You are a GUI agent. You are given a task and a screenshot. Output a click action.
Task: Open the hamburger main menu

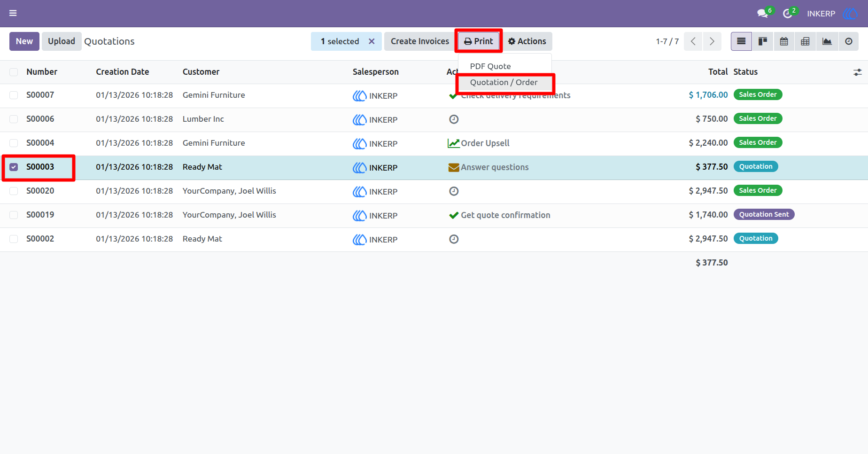click(13, 13)
